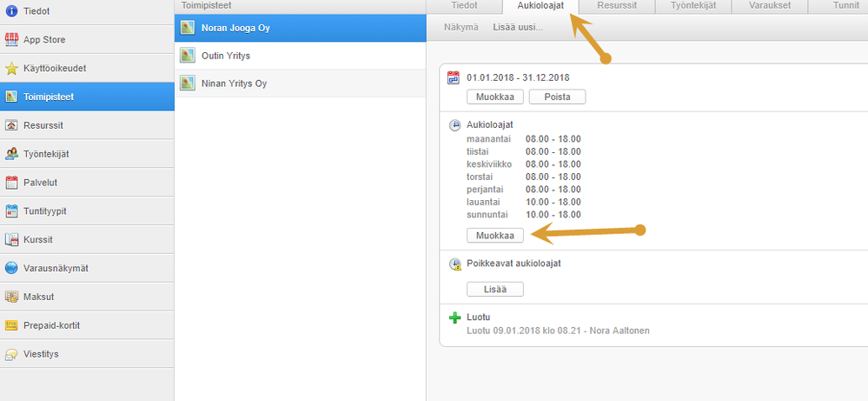
Task: Click the Työntekijät people icon
Action: pyautogui.click(x=11, y=154)
